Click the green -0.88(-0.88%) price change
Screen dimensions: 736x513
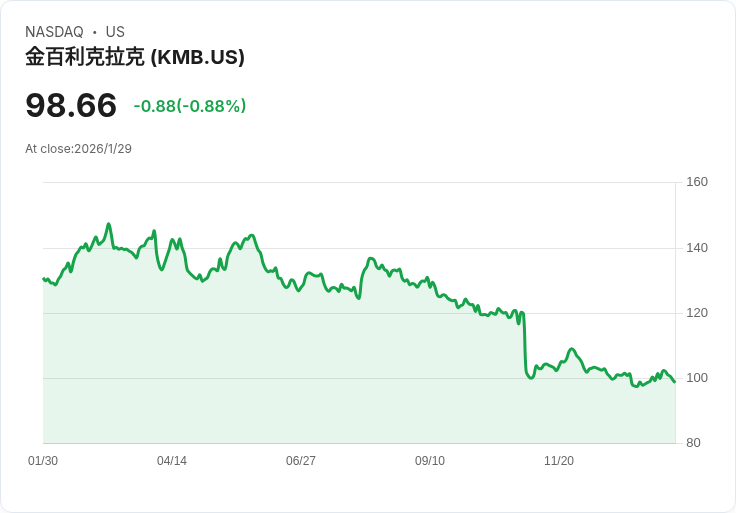pos(190,106)
